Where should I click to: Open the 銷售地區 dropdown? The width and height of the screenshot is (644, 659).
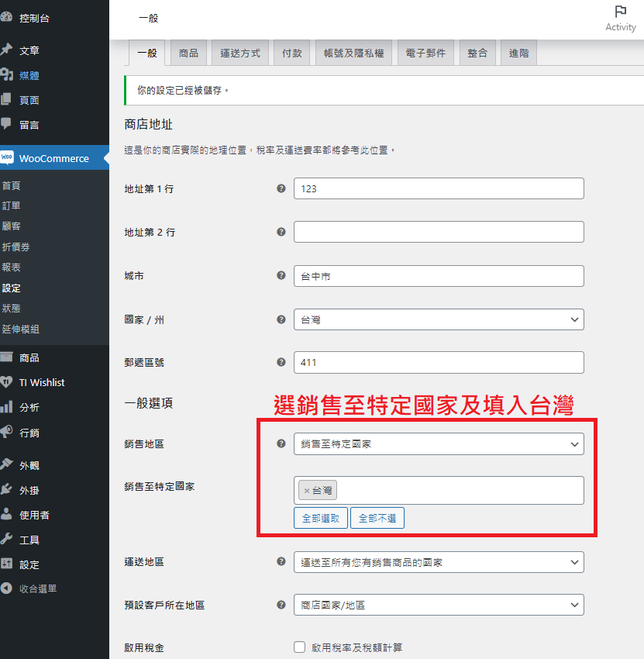(x=439, y=444)
